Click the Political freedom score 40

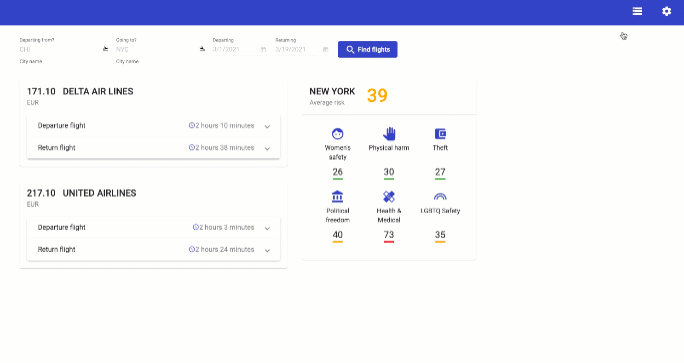(x=338, y=235)
